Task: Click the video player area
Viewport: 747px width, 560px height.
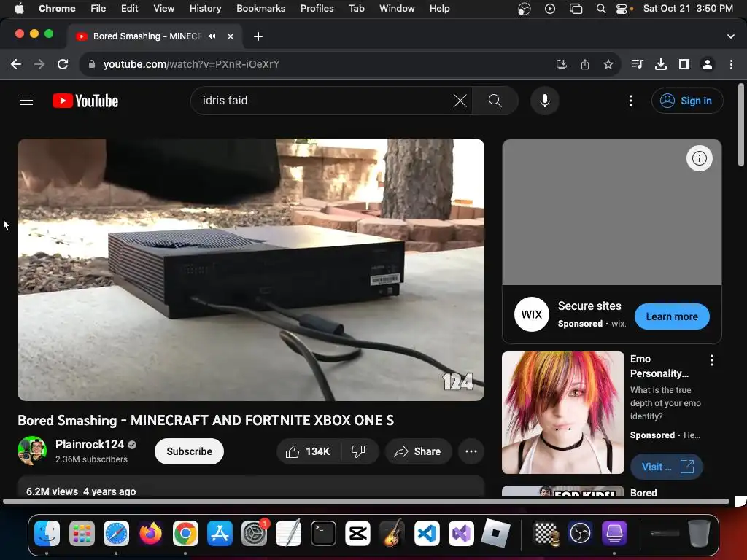Action: tap(251, 270)
